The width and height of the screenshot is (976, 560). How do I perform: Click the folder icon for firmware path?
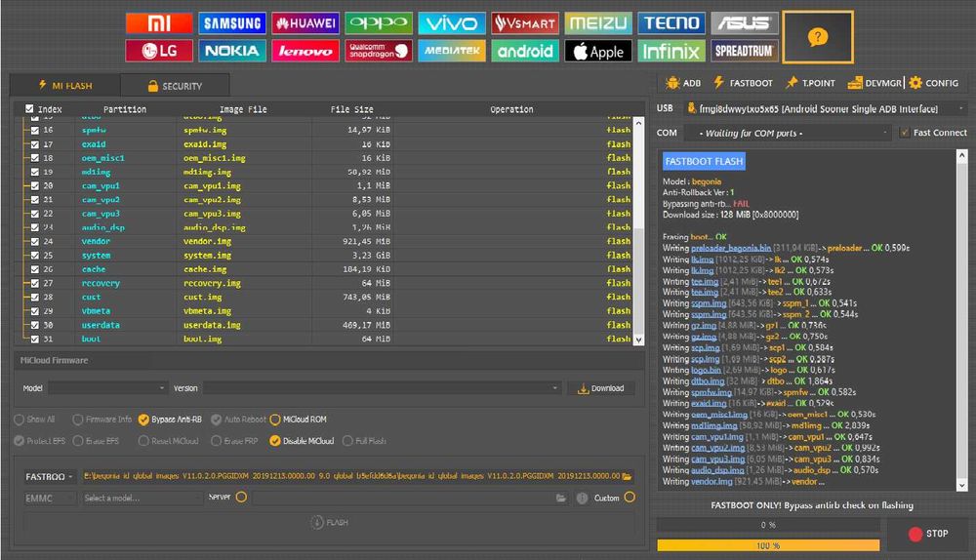coord(627,476)
